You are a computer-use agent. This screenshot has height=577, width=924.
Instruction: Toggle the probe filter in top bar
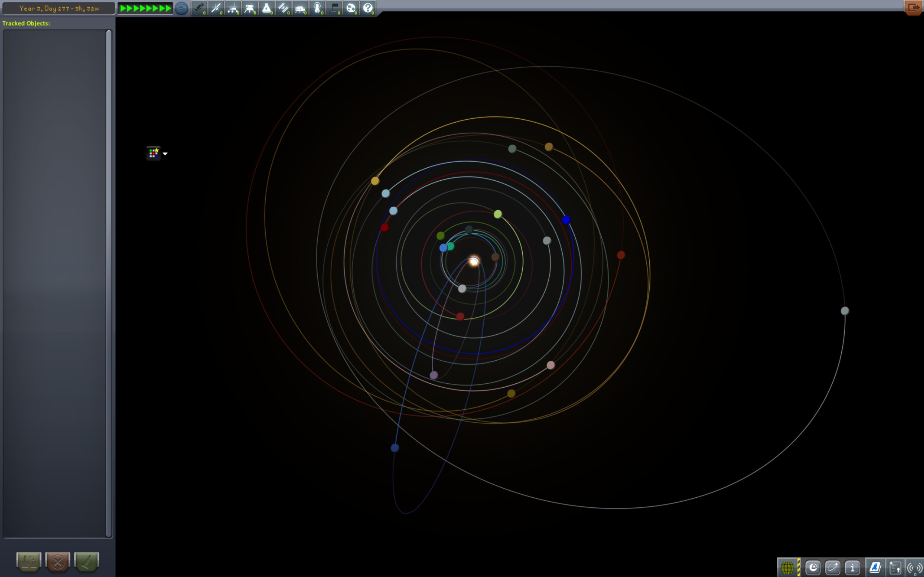click(216, 8)
